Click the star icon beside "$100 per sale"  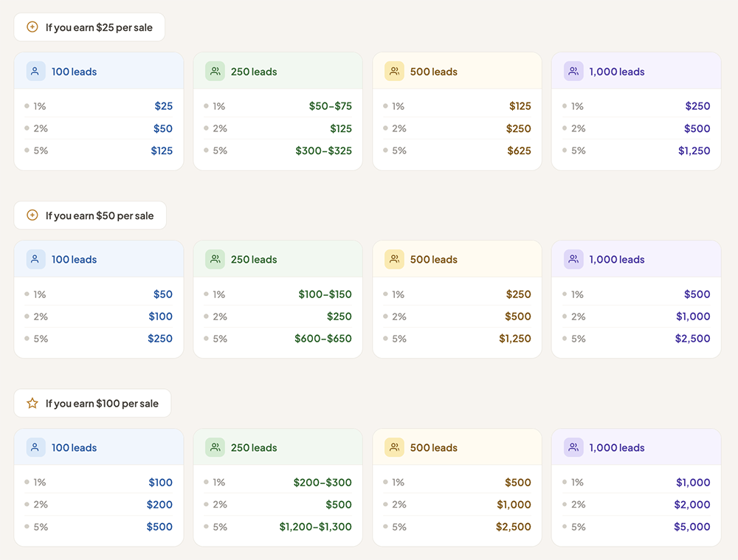click(32, 404)
